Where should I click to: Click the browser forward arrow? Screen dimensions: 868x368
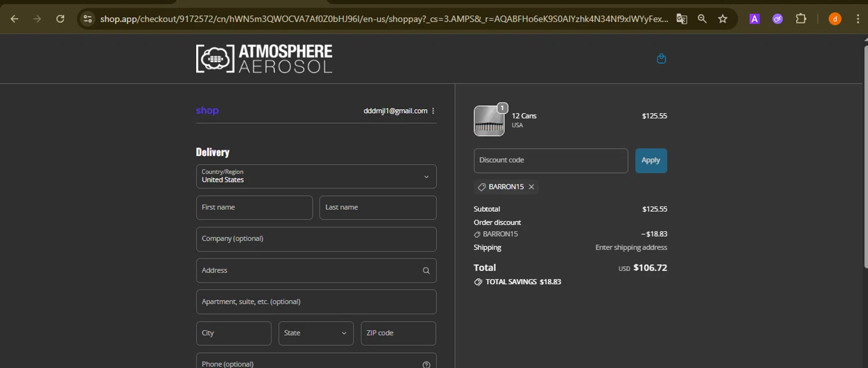[37, 19]
